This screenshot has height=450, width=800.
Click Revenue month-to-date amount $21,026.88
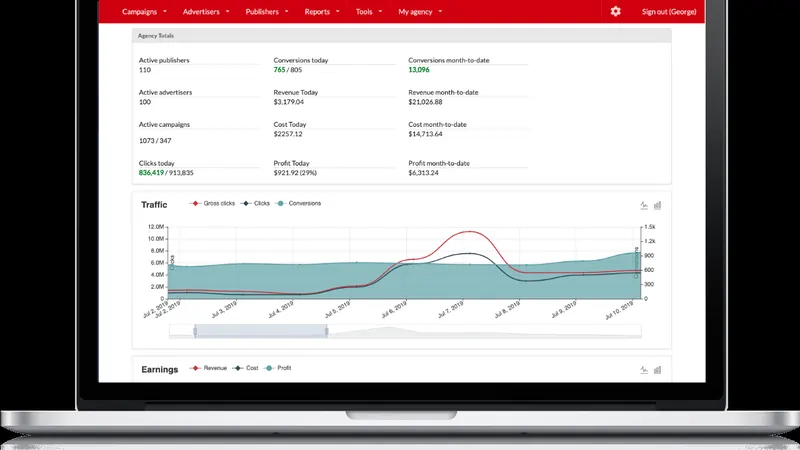click(x=425, y=102)
